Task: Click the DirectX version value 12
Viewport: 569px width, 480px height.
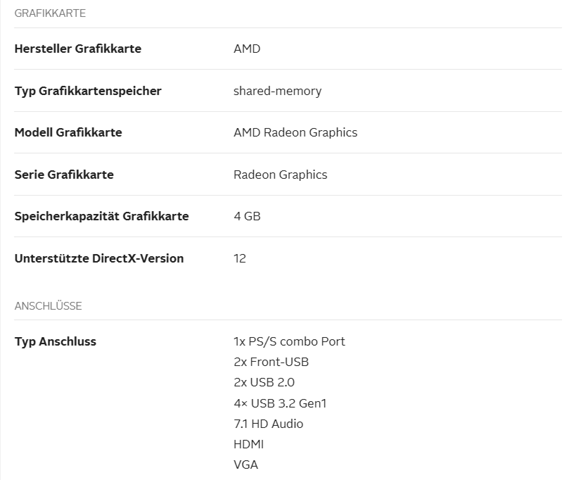Action: 240,258
